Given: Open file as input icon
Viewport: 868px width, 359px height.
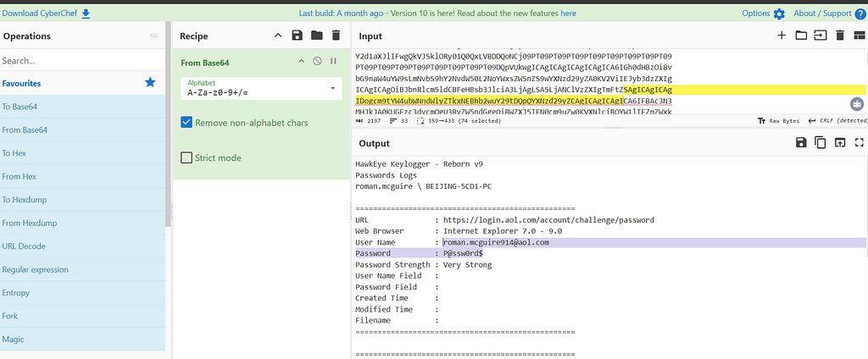Looking at the screenshot, I should (820, 36).
